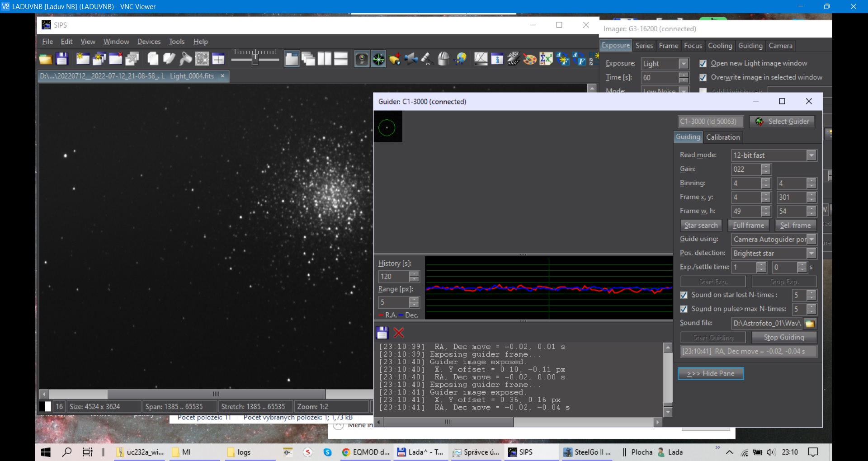Click the Sel. frame button
Viewport: 868px width, 461px height.
tap(795, 226)
